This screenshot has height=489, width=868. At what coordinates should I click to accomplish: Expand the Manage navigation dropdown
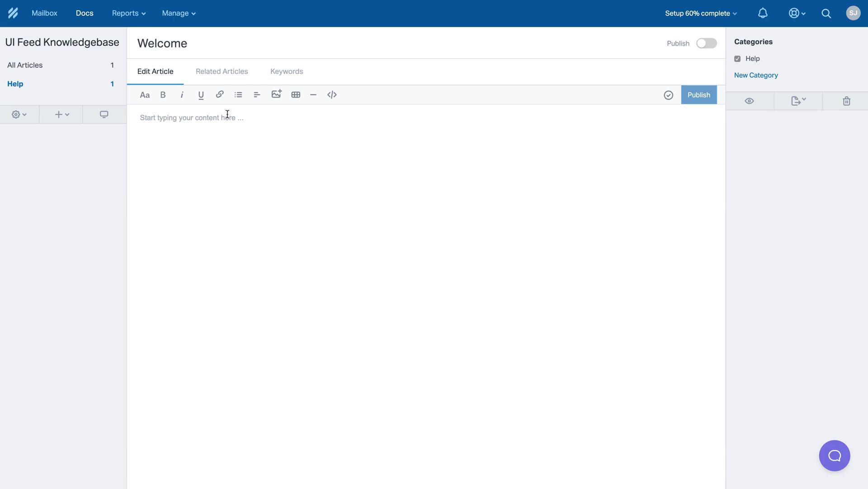(x=178, y=13)
